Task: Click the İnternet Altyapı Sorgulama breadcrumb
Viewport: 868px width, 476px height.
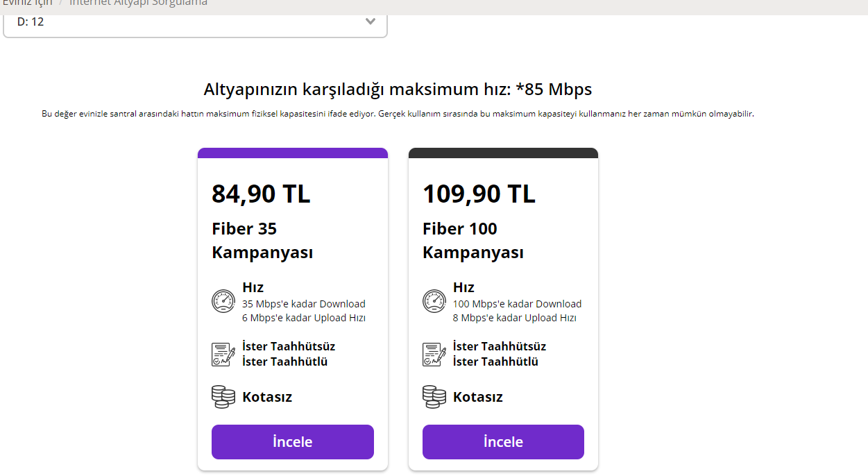Action: 138,3
